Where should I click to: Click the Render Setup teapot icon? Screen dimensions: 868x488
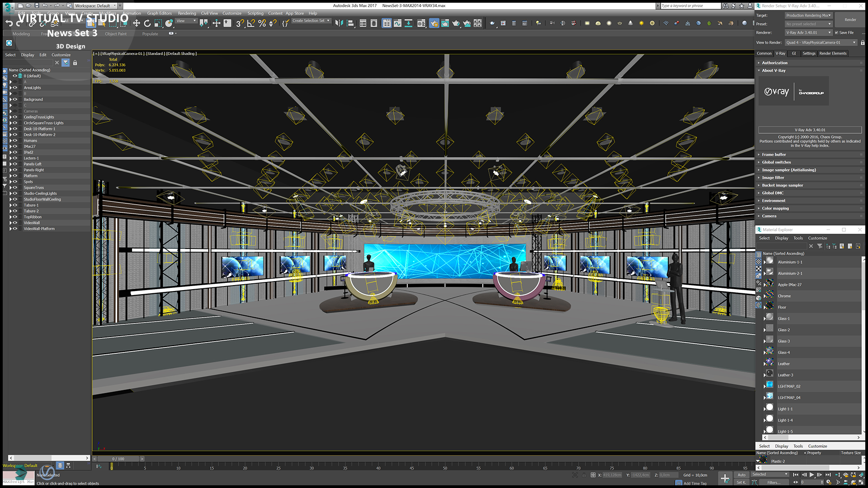[434, 23]
